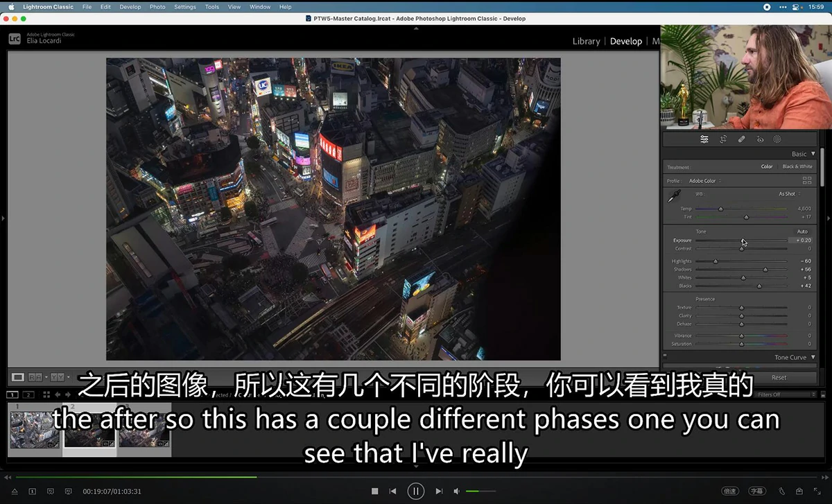Pick the White Balance Selector eyedropper
Image resolution: width=832 pixels, height=504 pixels.
coord(673,198)
